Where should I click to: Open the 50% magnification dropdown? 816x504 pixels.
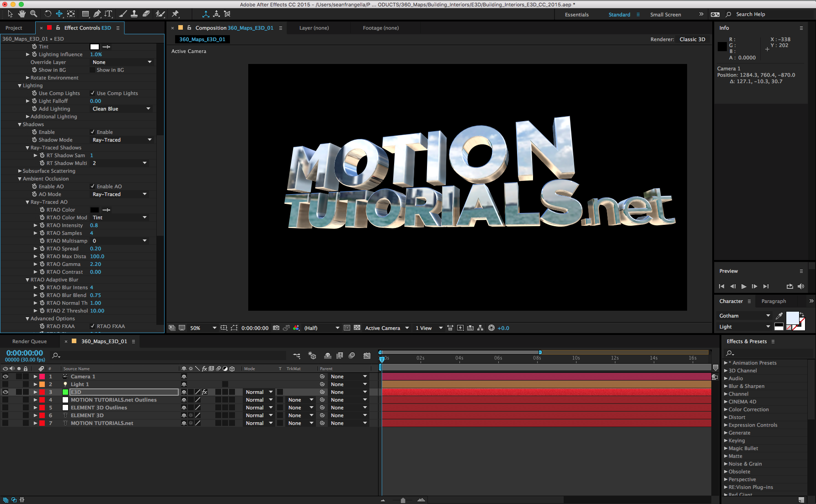[x=203, y=328]
